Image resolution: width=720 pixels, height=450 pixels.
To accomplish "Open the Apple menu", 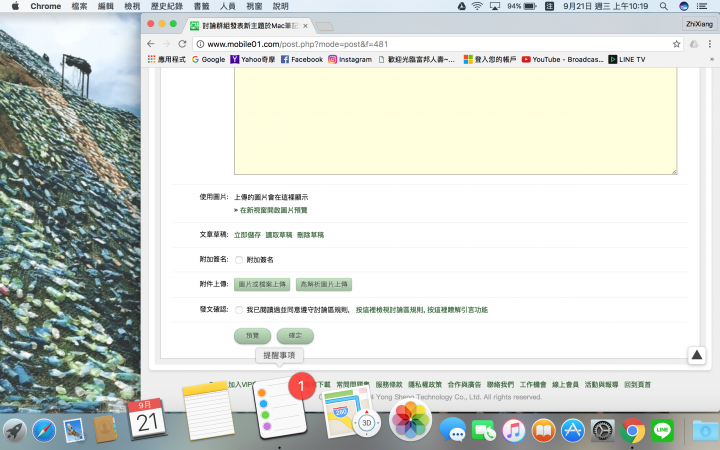I will click(15, 6).
